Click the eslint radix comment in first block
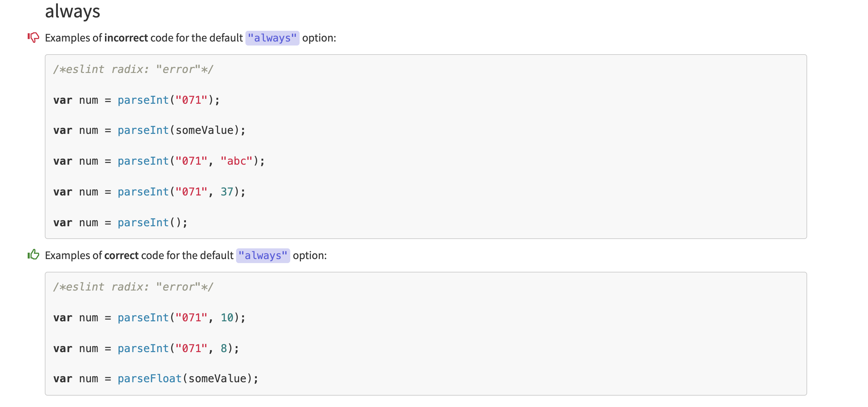The width and height of the screenshot is (868, 407). point(133,70)
